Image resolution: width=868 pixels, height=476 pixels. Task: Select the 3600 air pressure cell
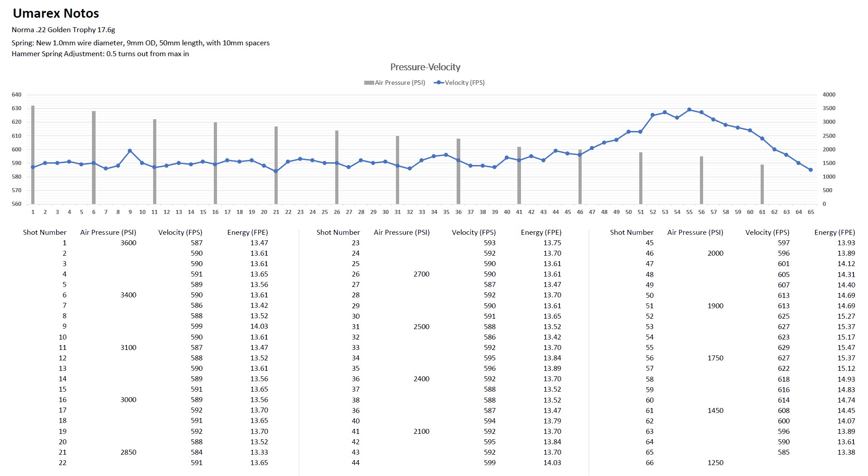tap(128, 243)
